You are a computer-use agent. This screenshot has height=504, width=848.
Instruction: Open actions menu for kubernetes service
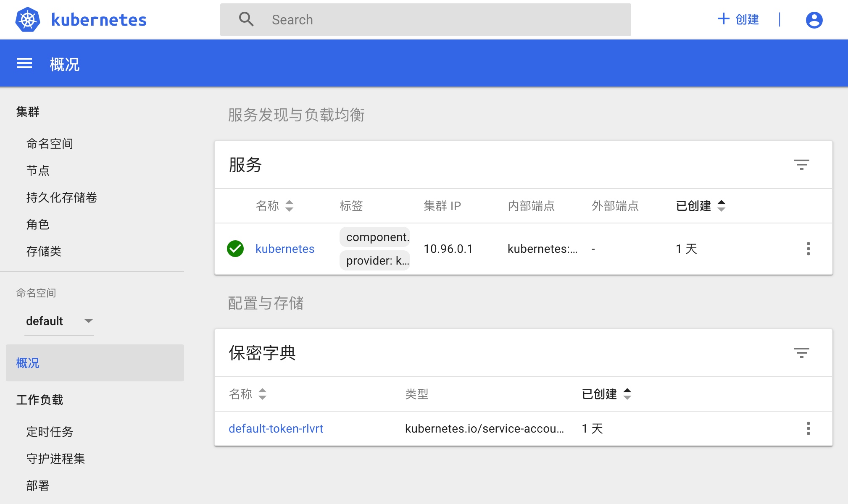(808, 249)
